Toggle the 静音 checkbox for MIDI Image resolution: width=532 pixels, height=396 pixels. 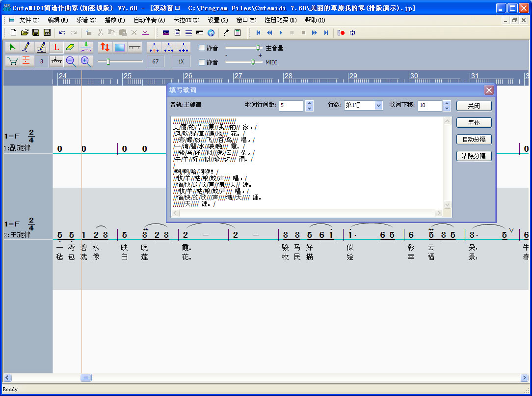[202, 62]
